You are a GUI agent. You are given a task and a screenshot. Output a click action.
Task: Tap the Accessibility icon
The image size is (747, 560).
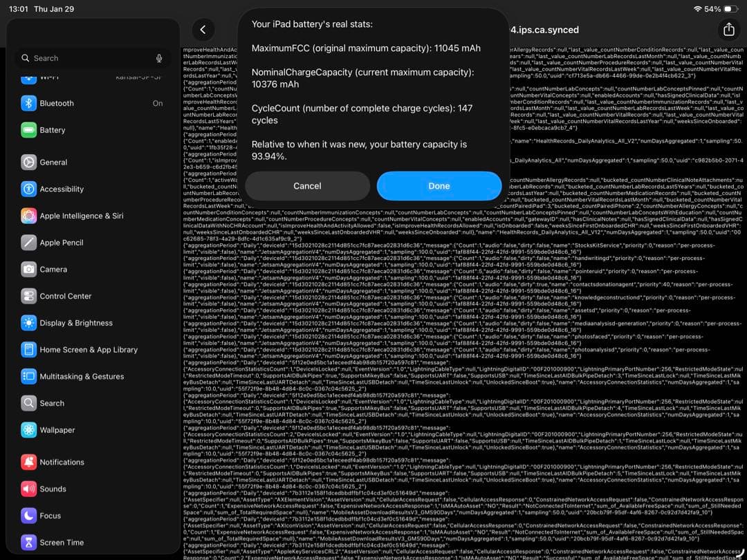tap(28, 189)
